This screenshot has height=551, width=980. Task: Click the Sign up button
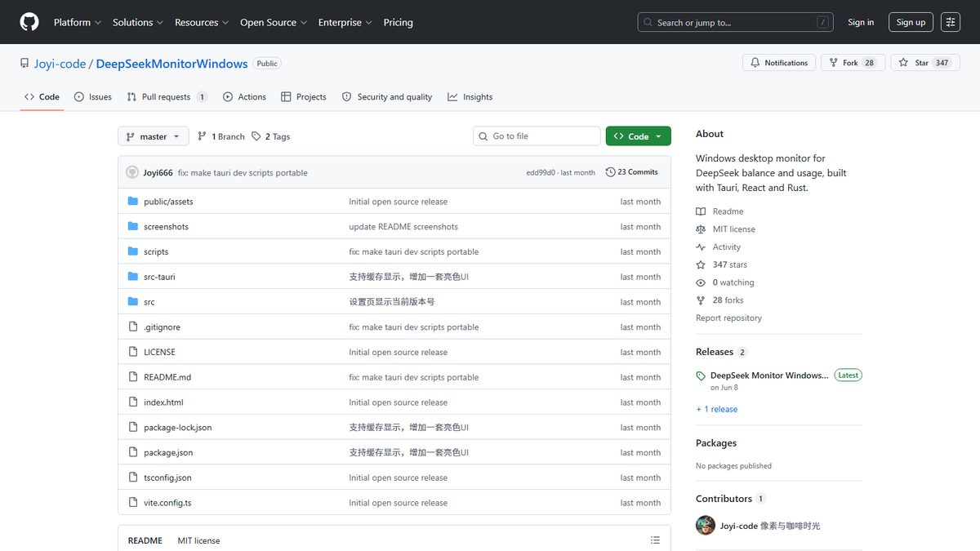point(911,22)
